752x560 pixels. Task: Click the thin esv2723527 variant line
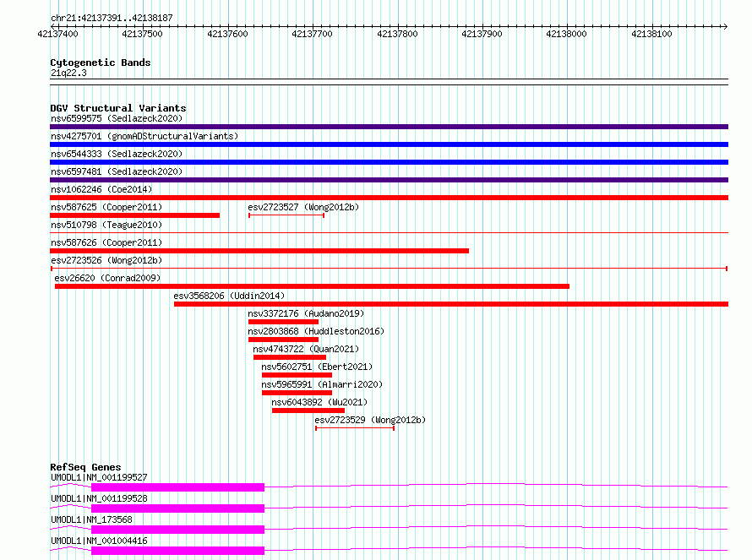coord(286,215)
